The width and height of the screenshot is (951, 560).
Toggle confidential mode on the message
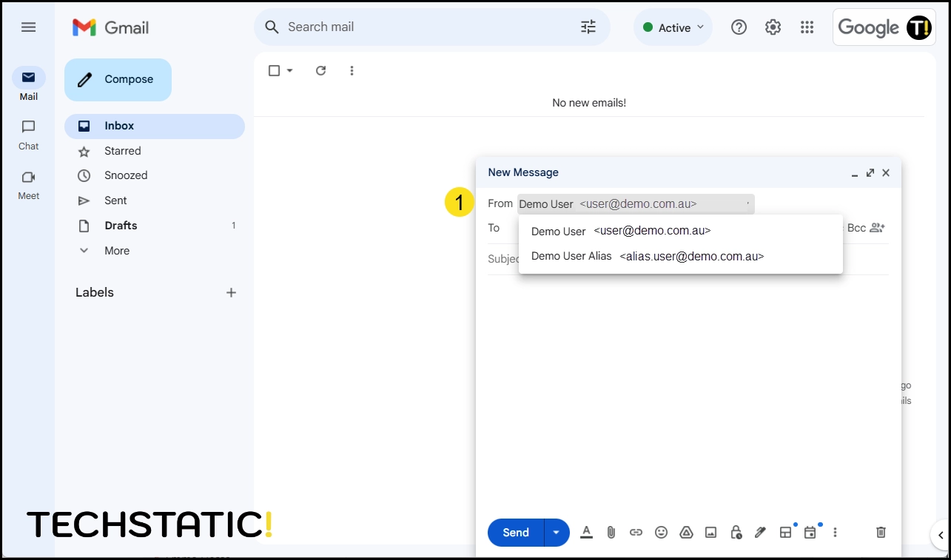tap(736, 532)
